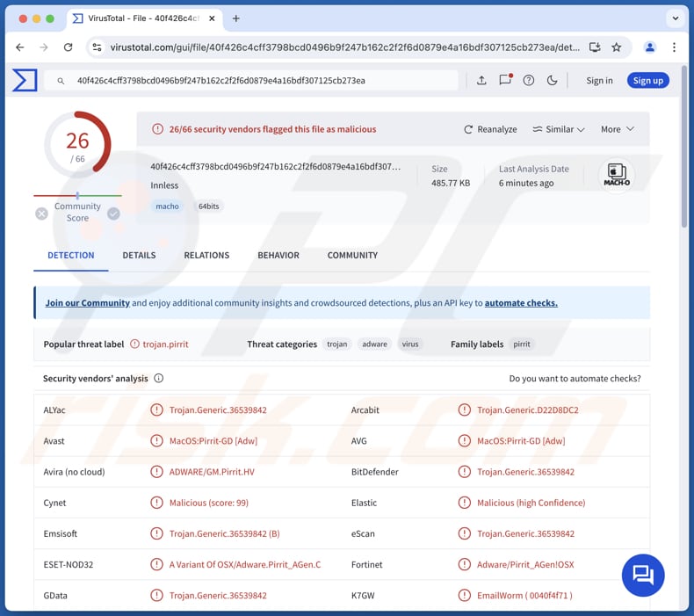Open the notifications chat icon
This screenshot has width=694, height=616.
pyautogui.click(x=505, y=80)
